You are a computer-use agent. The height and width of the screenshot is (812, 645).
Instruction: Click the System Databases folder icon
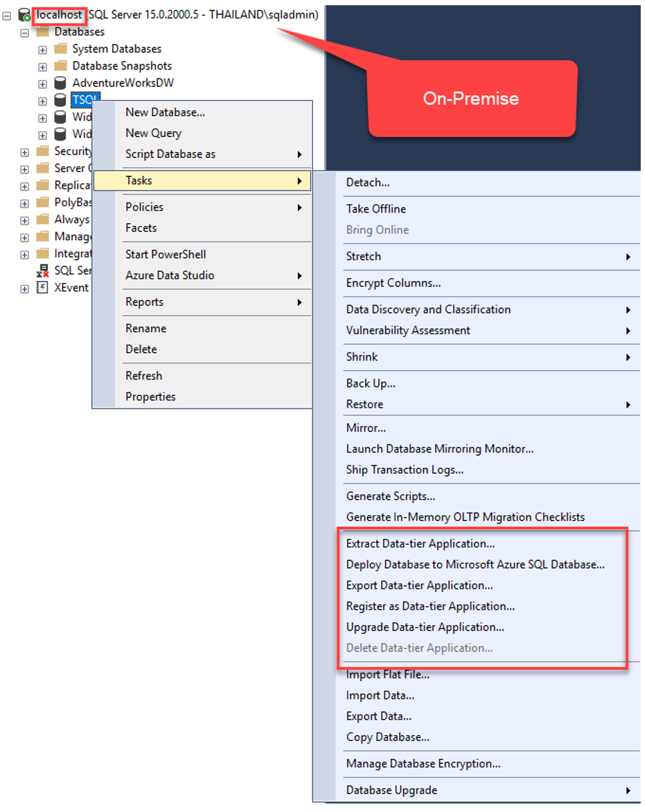pos(61,49)
